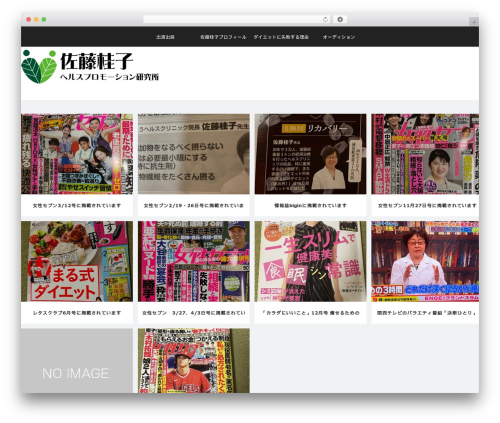
Task: Click the magazine cover with red-uniform baseball player
Action: click(194, 361)
